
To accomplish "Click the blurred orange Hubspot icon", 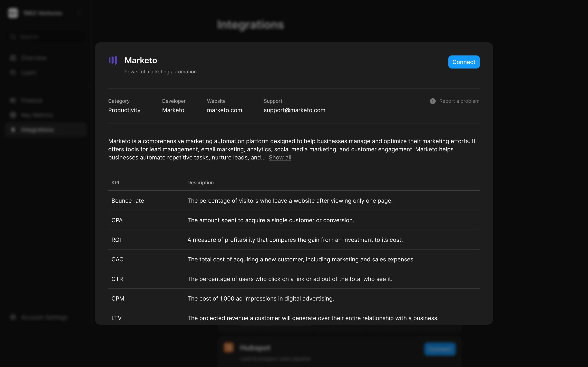I will point(228,347).
